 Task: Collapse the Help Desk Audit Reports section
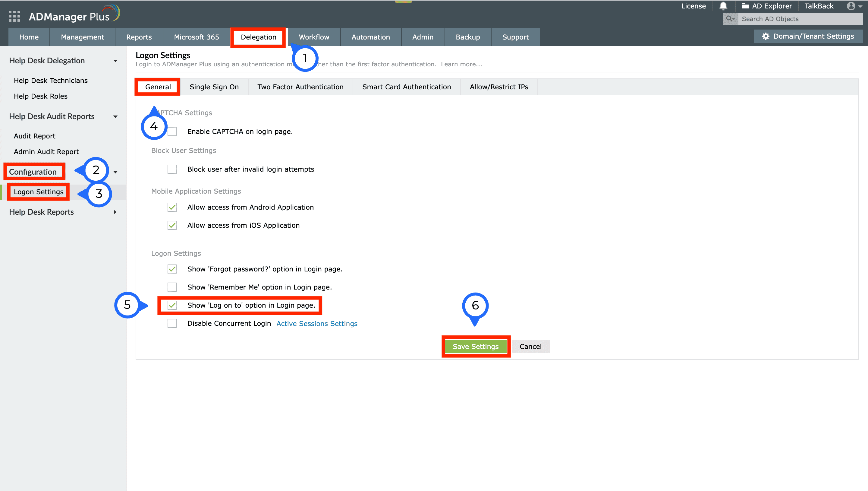(x=115, y=117)
